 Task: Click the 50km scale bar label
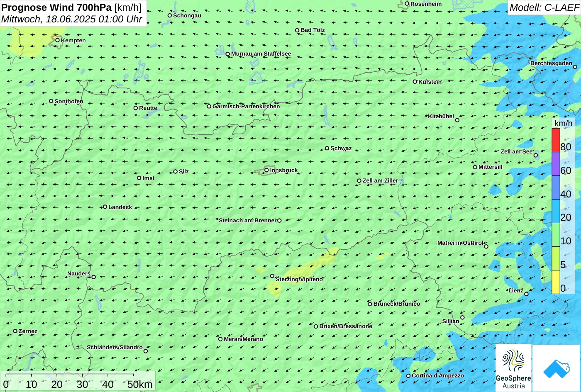140,385
